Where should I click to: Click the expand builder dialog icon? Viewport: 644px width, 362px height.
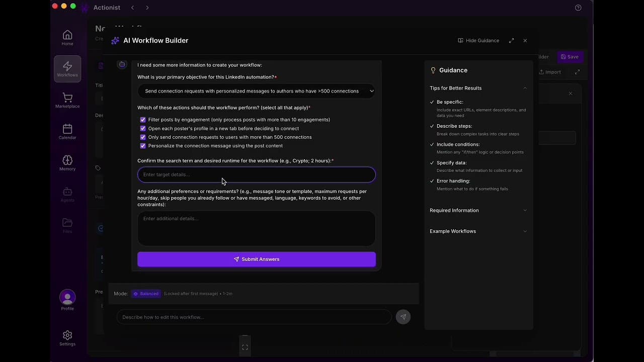pyautogui.click(x=511, y=41)
